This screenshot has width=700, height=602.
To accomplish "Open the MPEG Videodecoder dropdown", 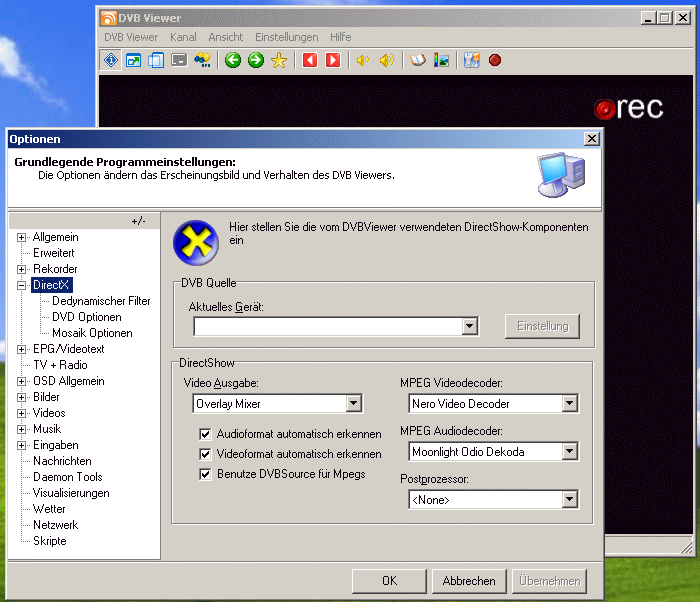I will 569,404.
